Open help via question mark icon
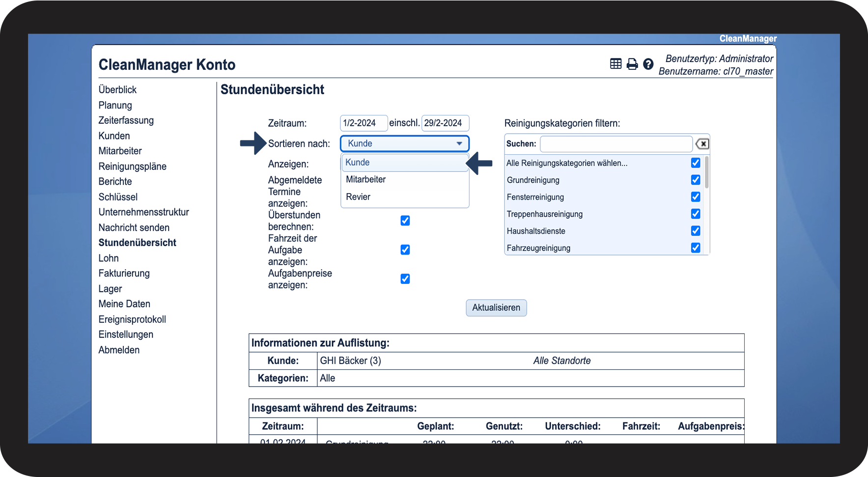 click(x=648, y=64)
